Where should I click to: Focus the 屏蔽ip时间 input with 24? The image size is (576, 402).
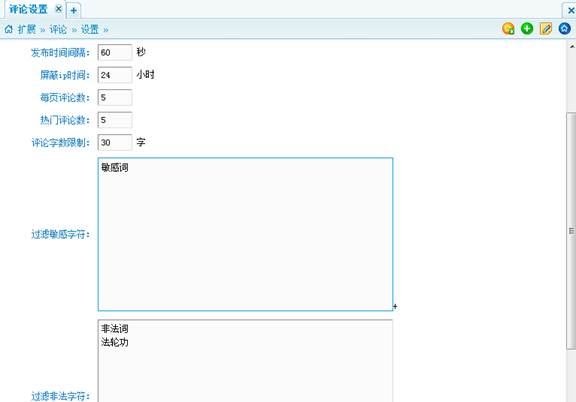click(115, 75)
